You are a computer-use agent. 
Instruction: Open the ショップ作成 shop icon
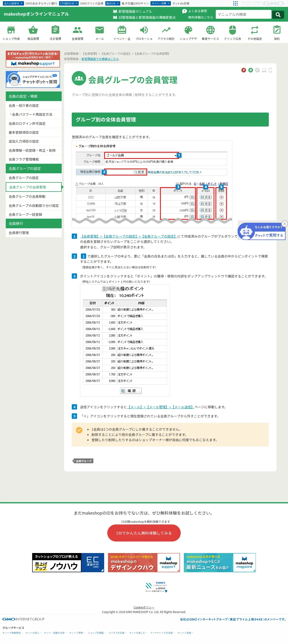(x=11, y=30)
